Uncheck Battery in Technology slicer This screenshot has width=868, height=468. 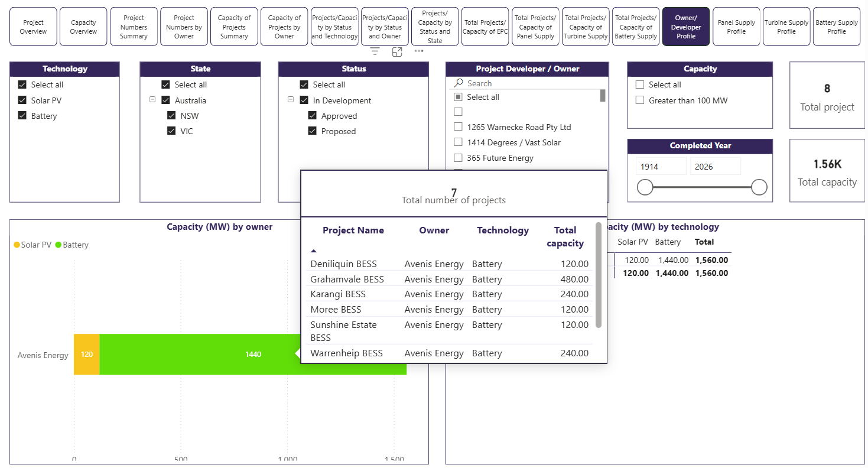[22, 116]
